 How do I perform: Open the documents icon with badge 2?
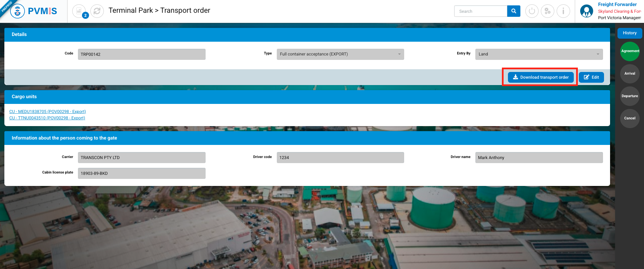(79, 11)
